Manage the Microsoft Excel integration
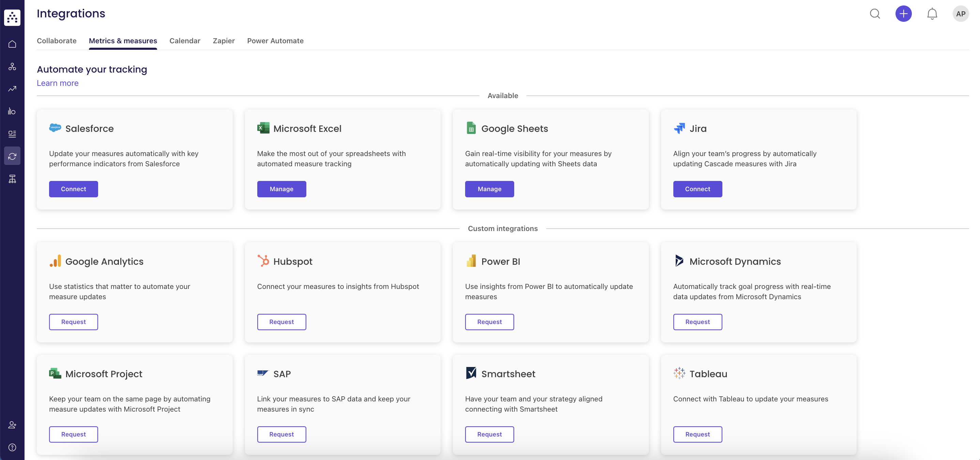Viewport: 980px width, 460px height. click(281, 189)
